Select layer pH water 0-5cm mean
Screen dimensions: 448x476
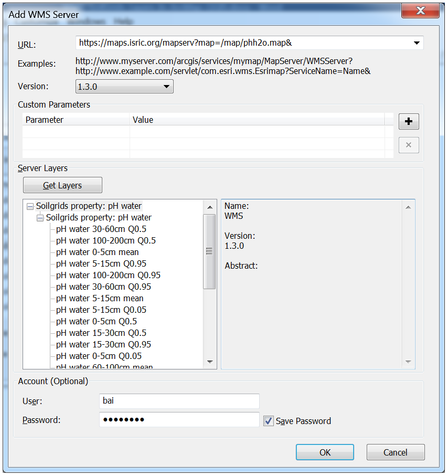[97, 252]
